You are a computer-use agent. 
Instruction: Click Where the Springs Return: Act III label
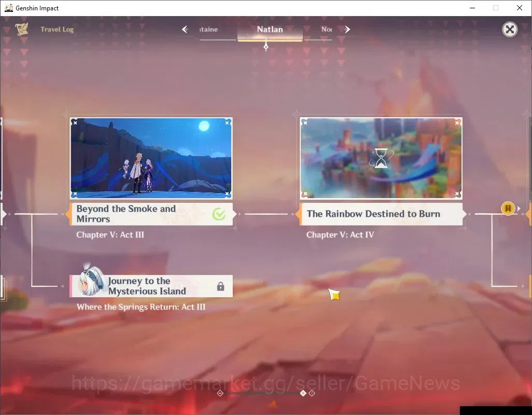pyautogui.click(x=141, y=307)
